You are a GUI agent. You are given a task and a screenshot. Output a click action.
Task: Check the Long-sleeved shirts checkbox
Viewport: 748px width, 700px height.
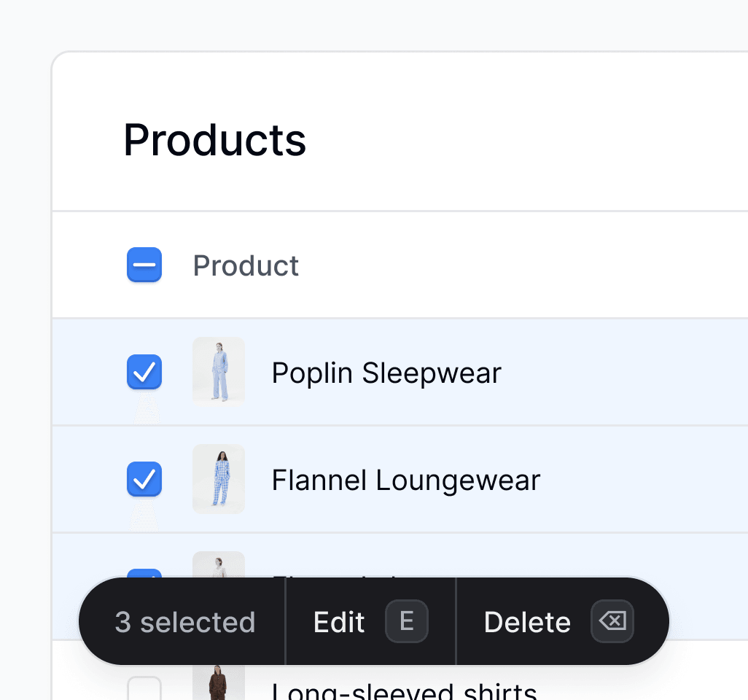[x=144, y=688]
